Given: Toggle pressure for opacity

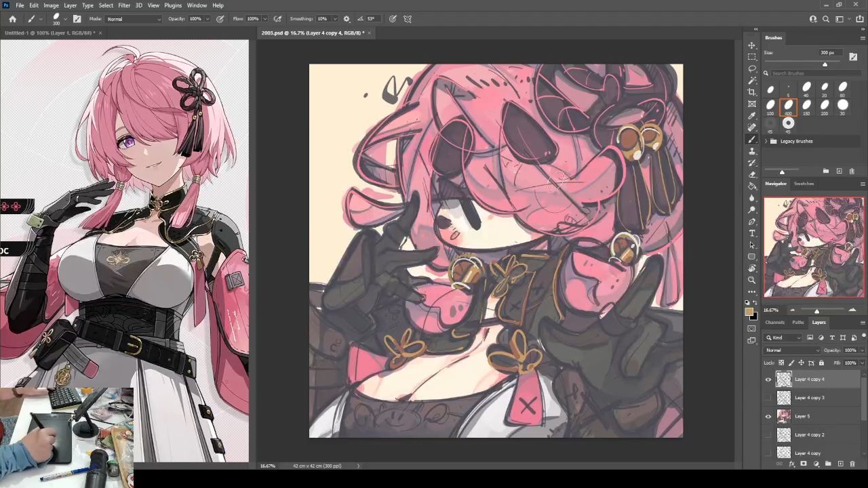Looking at the screenshot, I should click(x=220, y=19).
